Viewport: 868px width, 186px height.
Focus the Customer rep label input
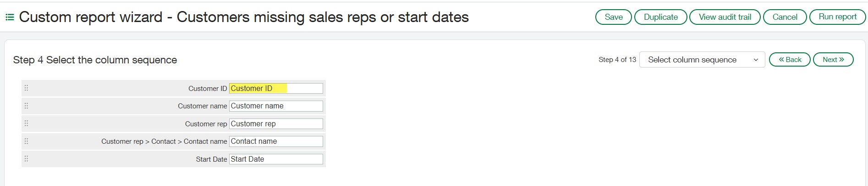click(x=276, y=124)
